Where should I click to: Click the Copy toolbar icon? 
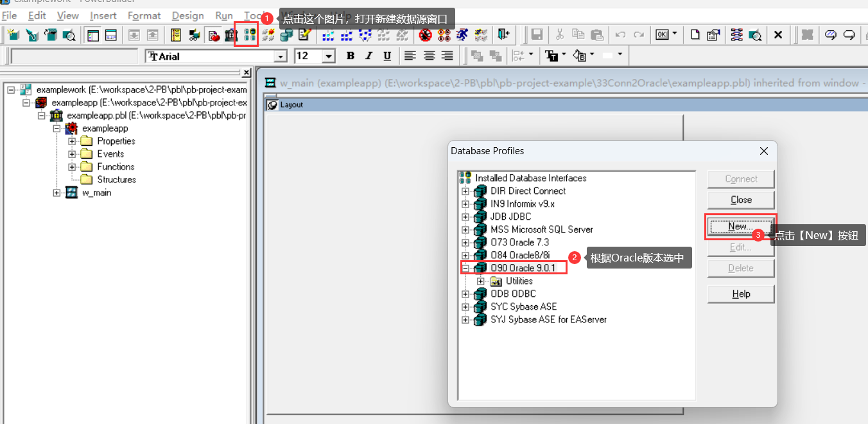[578, 35]
